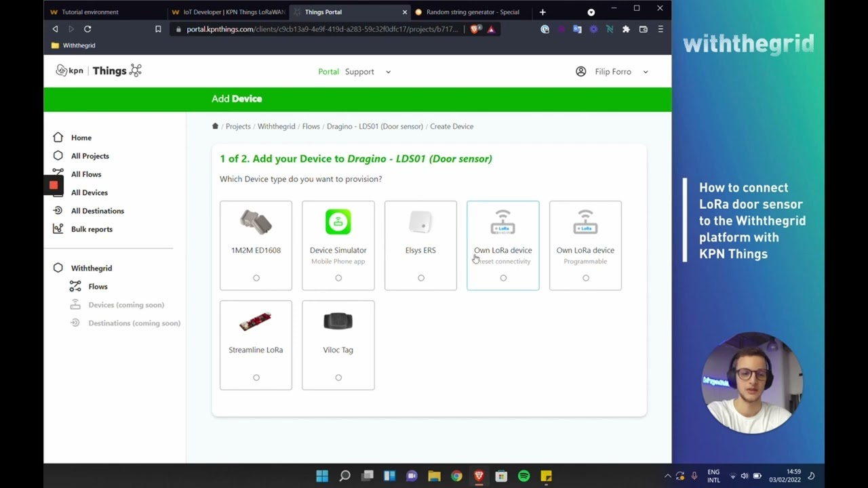Click the Withthegrid project hexagon icon
Image resolution: width=868 pixels, height=488 pixels.
[58, 268]
